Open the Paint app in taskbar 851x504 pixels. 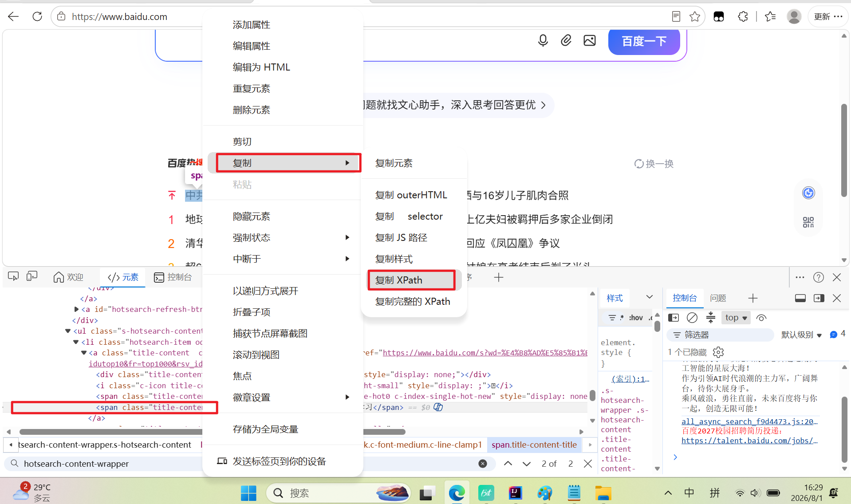click(x=544, y=493)
